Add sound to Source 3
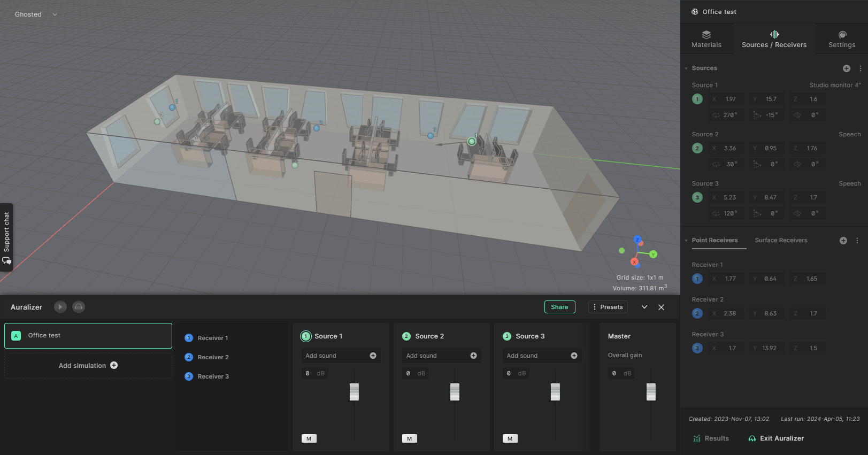The width and height of the screenshot is (868, 455). point(541,356)
